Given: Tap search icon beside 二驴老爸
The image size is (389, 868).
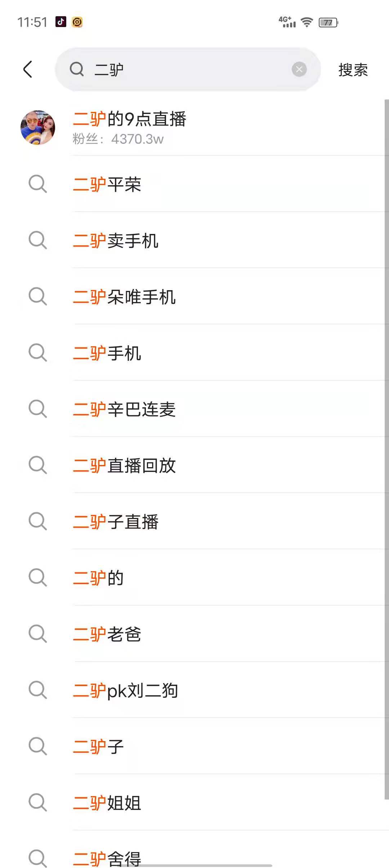Looking at the screenshot, I should point(38,634).
